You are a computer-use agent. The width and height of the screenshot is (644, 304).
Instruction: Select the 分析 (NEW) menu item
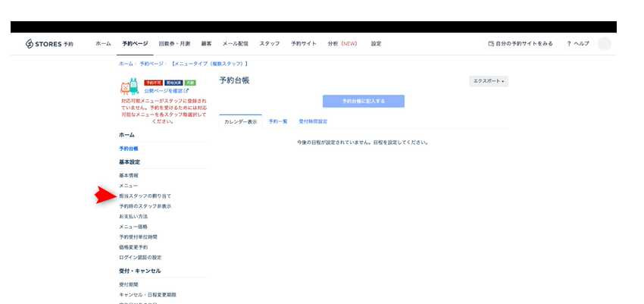(342, 44)
